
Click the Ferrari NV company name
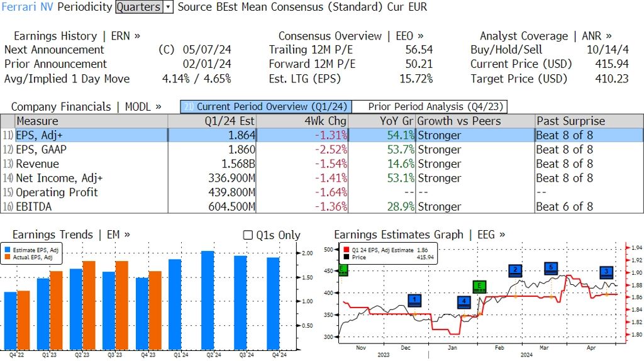28,7
